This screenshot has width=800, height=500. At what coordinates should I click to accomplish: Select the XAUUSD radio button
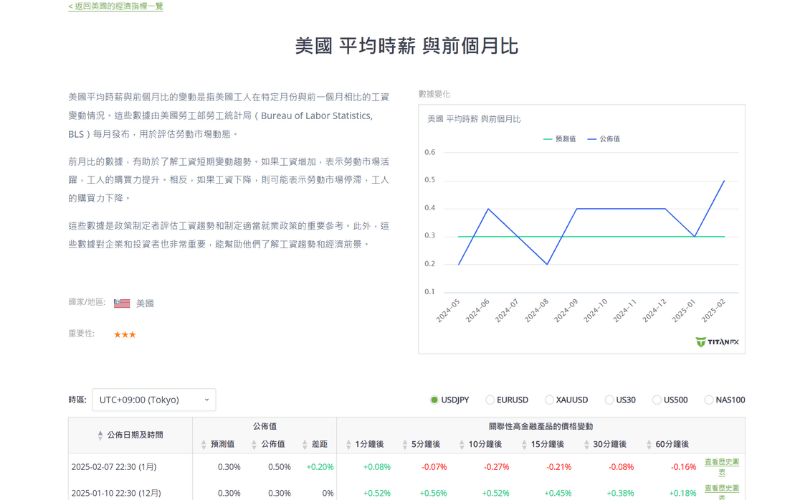tap(549, 400)
